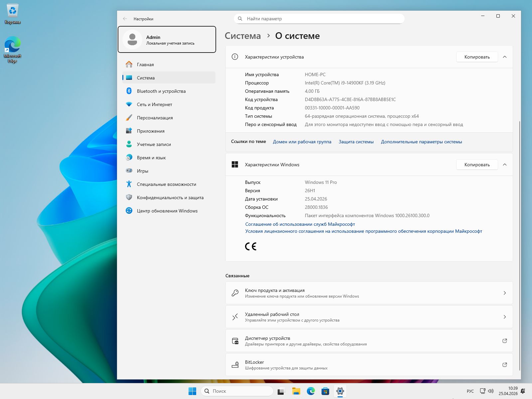Go to Network and Internet settings
Viewport: 532px width, 399px height.
click(x=154, y=104)
